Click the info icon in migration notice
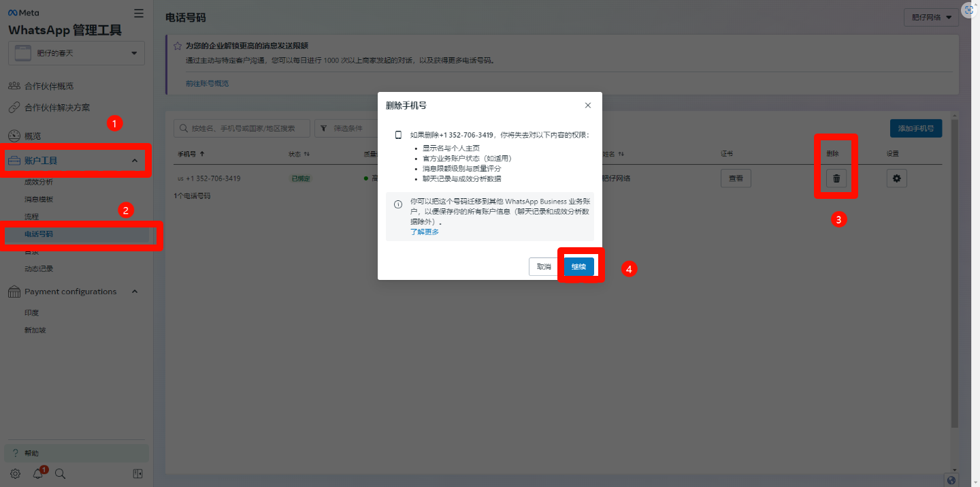Viewport: 980px width, 487px height. coord(398,204)
